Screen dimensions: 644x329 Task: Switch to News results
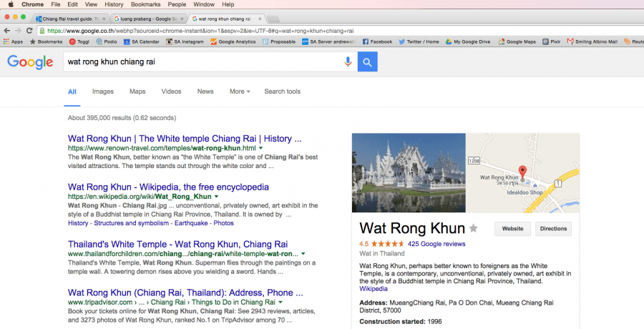[x=205, y=92]
